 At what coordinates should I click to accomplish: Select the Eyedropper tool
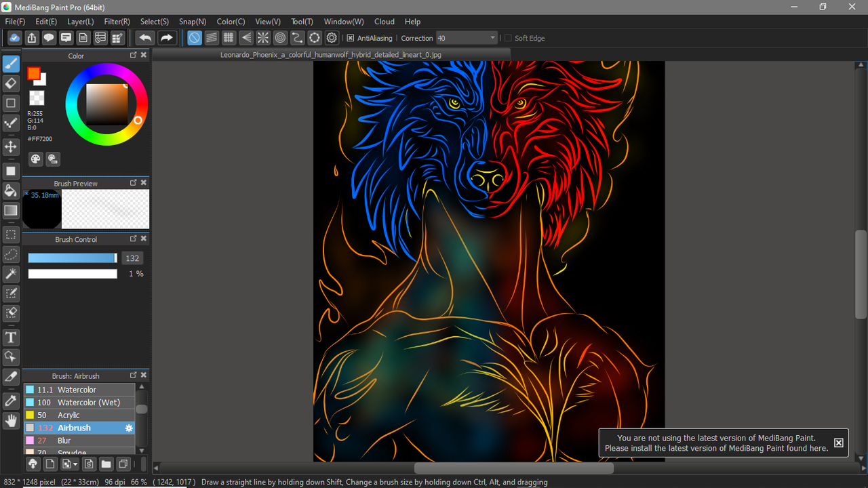(11, 401)
